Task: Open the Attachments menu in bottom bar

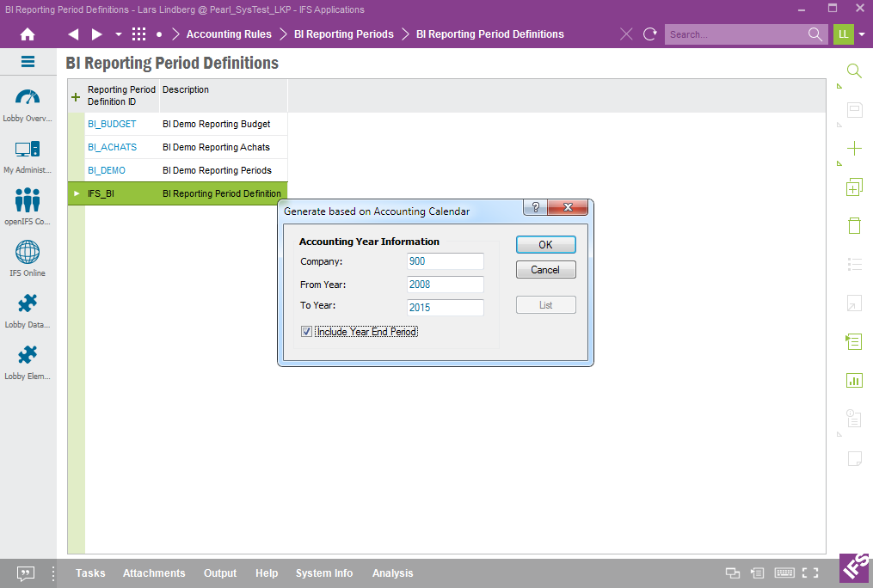Action: tap(154, 573)
